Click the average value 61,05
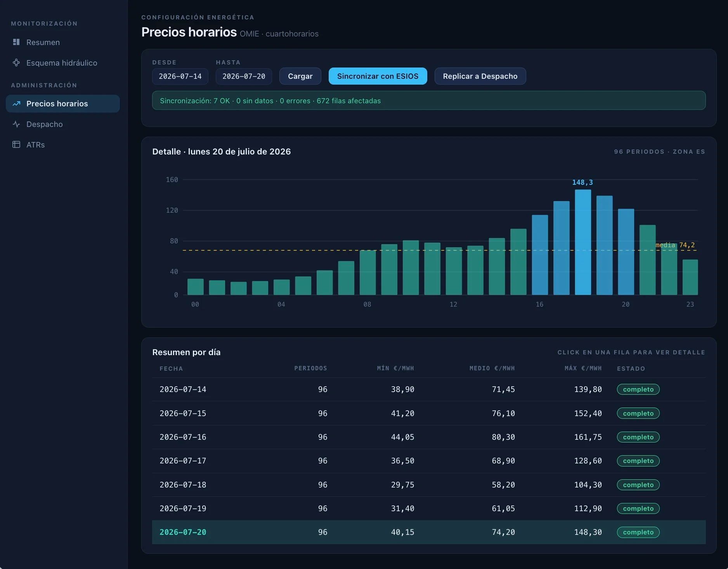The width and height of the screenshot is (728, 569). [503, 508]
